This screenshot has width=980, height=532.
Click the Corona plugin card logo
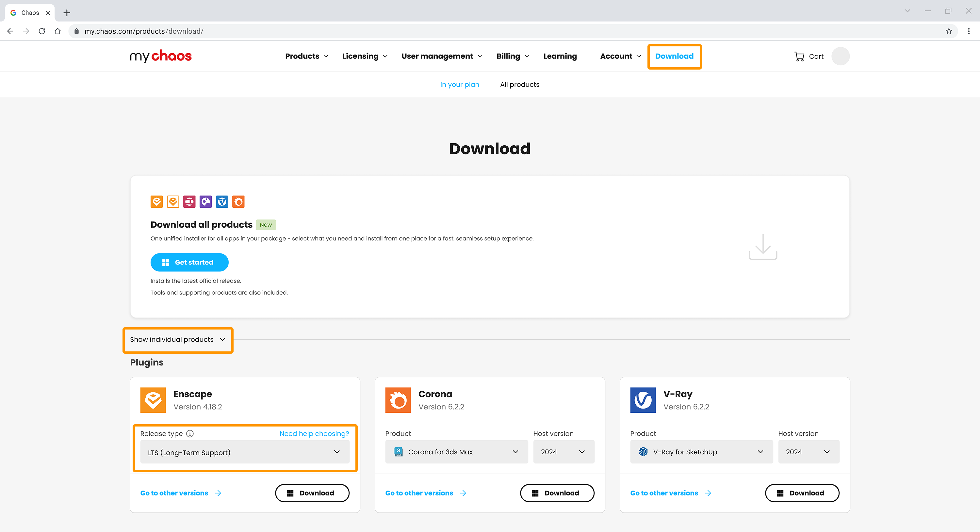click(398, 400)
